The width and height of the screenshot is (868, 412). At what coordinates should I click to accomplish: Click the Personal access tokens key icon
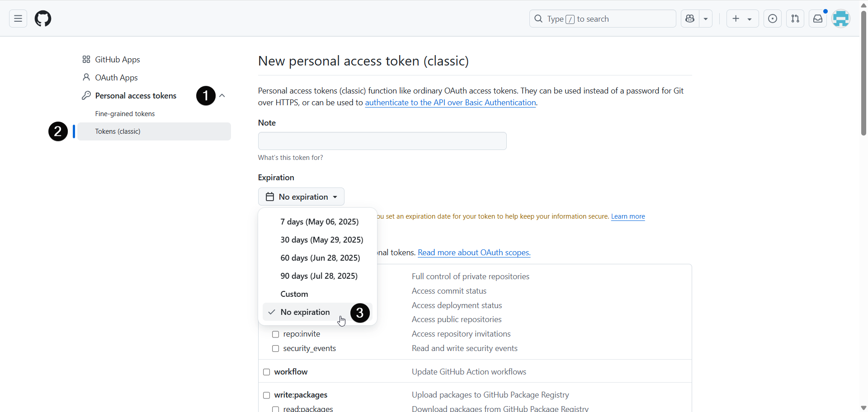(86, 95)
